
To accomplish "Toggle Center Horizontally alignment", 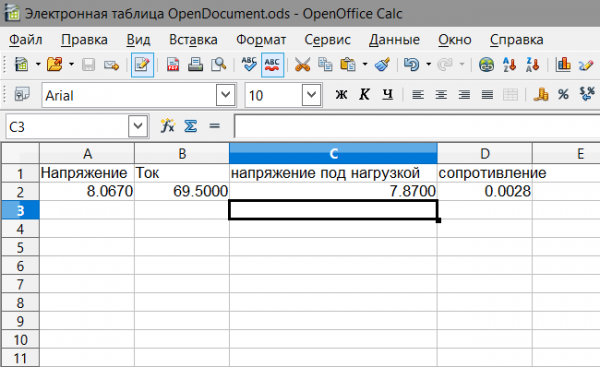I will (x=441, y=95).
